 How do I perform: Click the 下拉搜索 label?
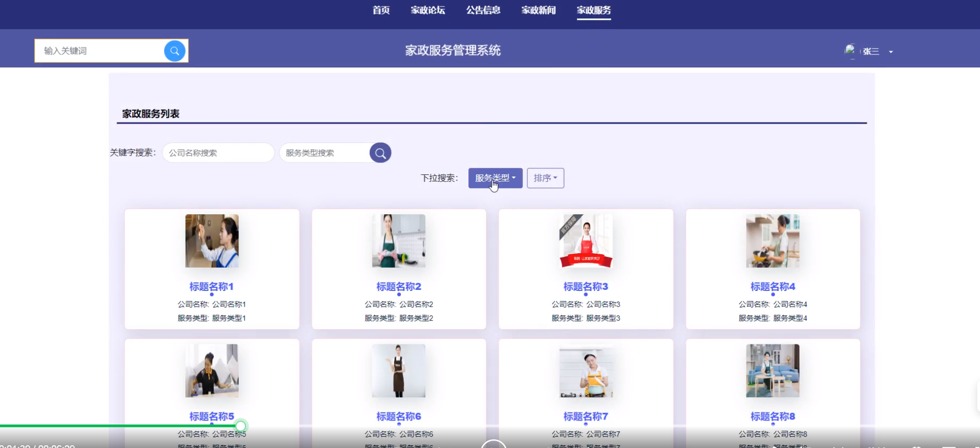pyautogui.click(x=439, y=178)
